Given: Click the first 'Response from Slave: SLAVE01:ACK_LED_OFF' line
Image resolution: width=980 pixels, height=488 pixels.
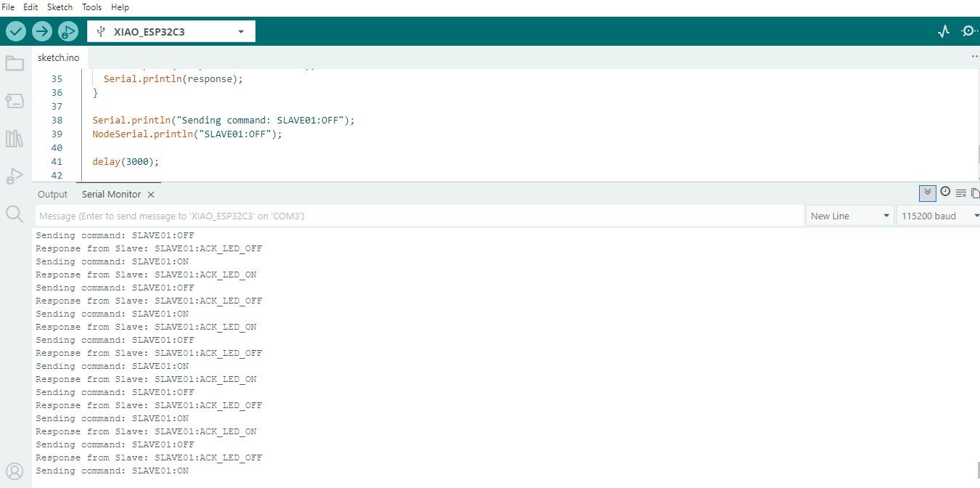Looking at the screenshot, I should coord(149,248).
